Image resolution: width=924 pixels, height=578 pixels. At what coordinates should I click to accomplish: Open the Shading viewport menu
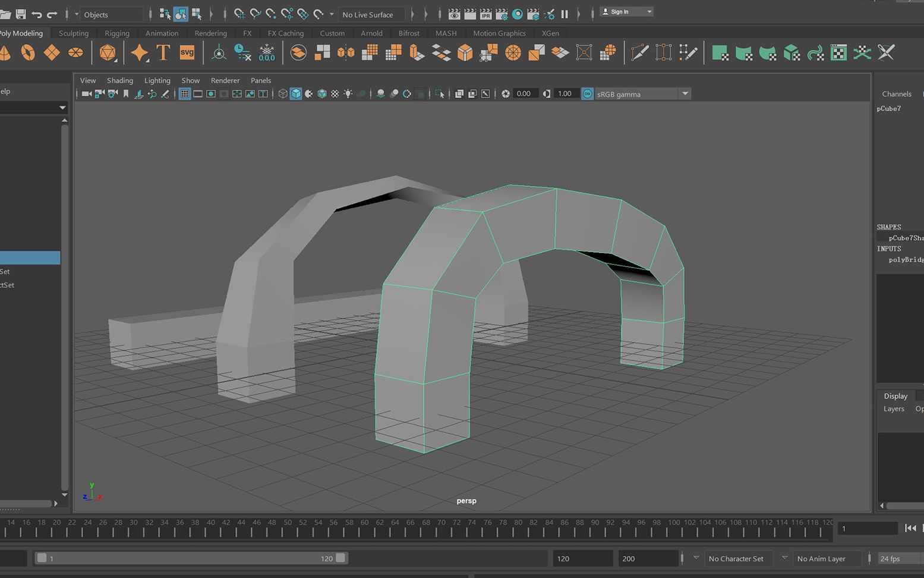[119, 80]
